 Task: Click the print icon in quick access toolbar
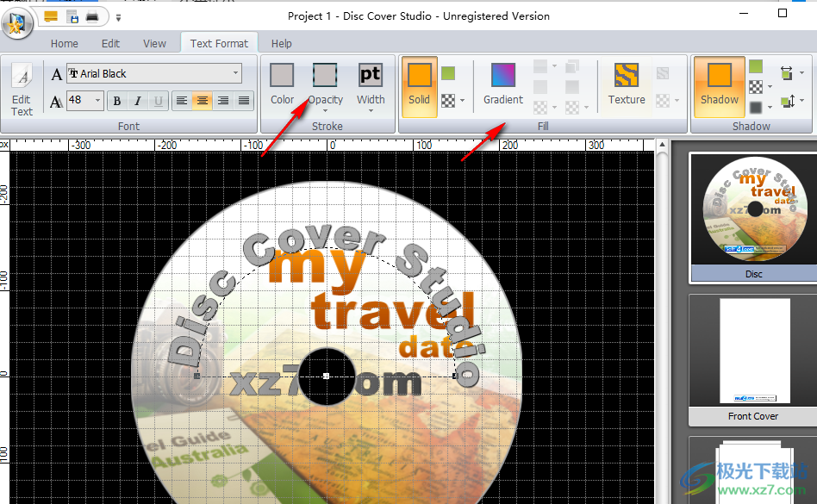[92, 16]
